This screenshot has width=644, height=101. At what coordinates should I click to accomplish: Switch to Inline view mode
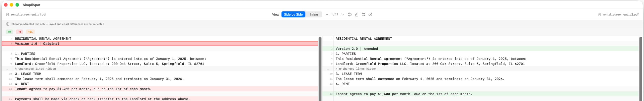tap(314, 15)
